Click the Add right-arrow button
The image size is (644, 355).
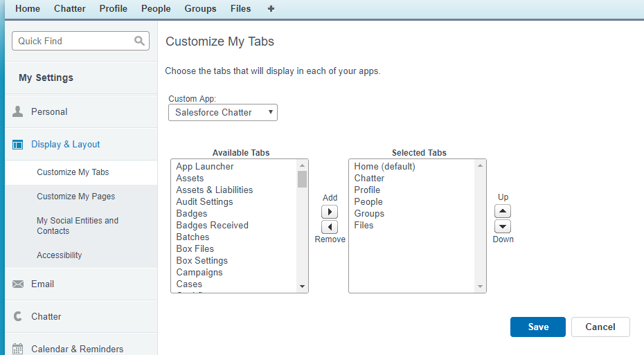pyautogui.click(x=330, y=212)
